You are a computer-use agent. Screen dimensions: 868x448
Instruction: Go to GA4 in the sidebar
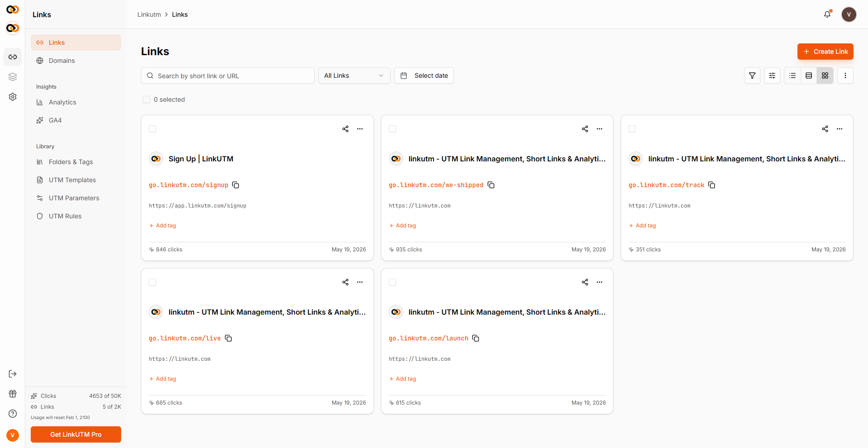coord(76,120)
